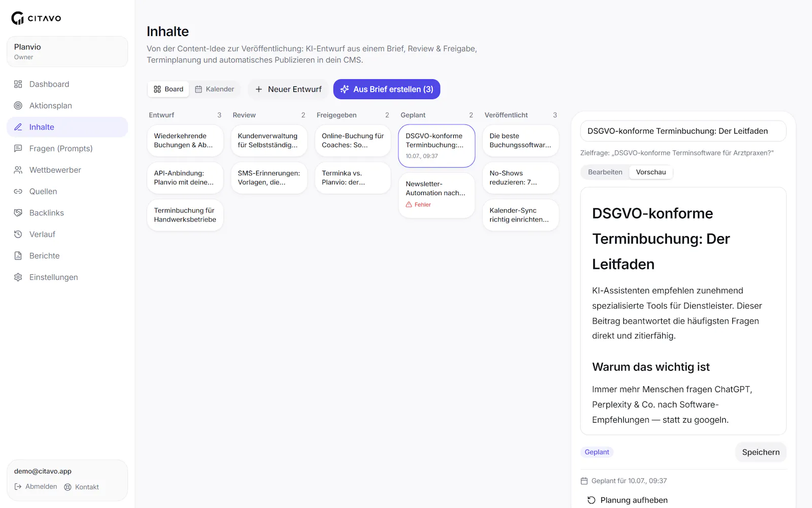The image size is (812, 508).
Task: Click the Verlauf history icon
Action: [18, 234]
